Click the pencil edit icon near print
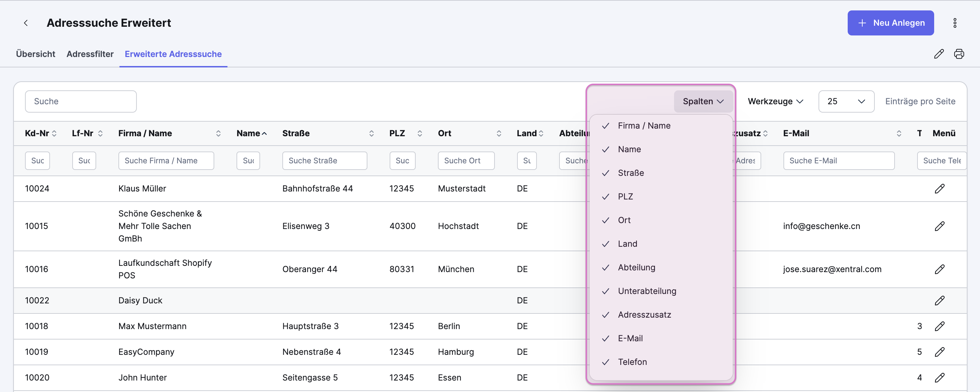This screenshot has height=392, width=980. (x=939, y=54)
